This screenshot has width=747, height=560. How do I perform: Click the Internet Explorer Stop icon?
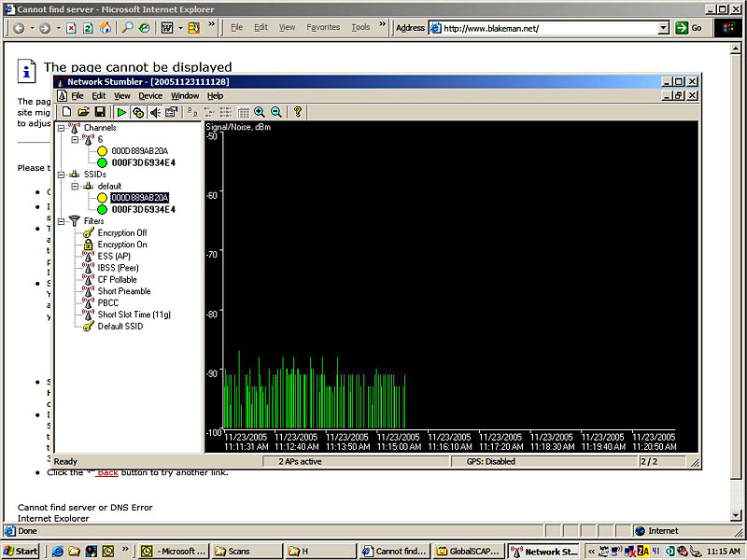71,28
